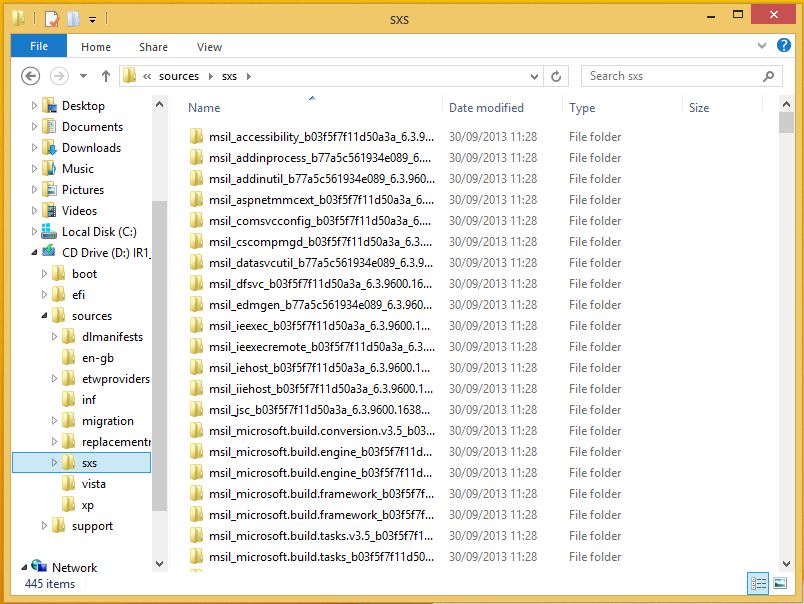
Task: Switch to Large icons view in status bar
Action: point(780,583)
